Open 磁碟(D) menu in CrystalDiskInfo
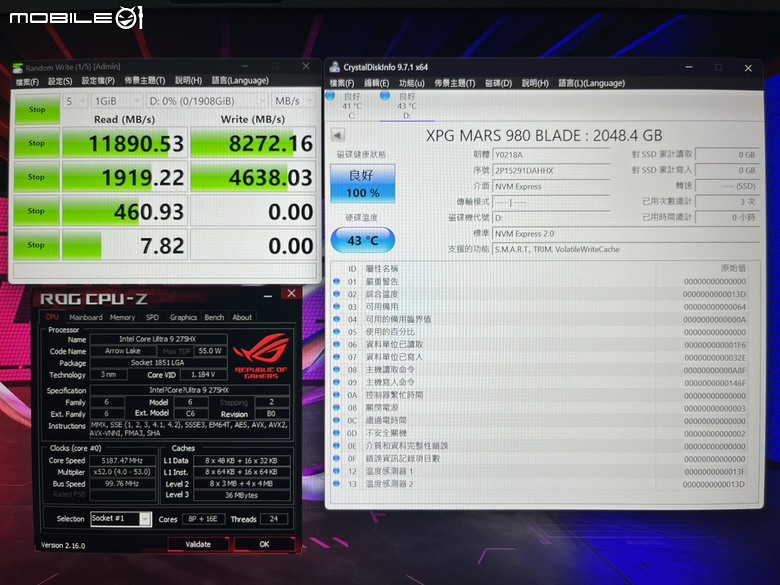 (498, 83)
